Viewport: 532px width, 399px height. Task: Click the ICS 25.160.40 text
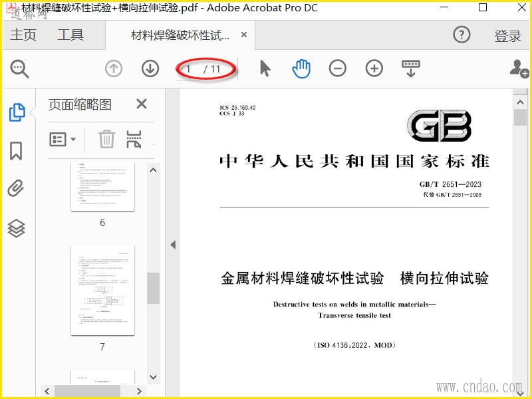[237, 108]
